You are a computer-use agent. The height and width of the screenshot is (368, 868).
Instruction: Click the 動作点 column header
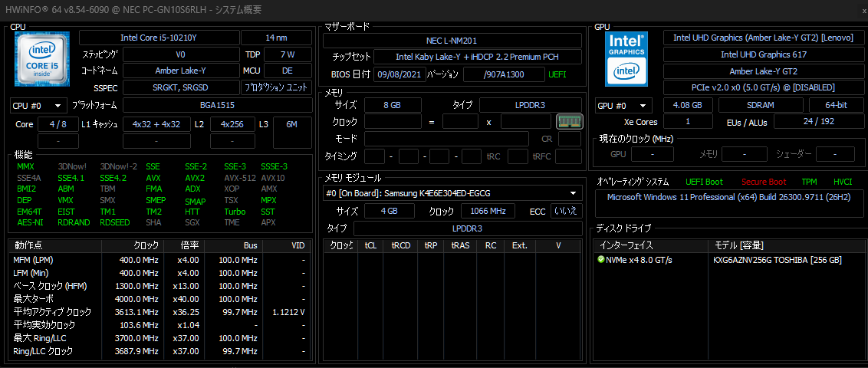click(55, 245)
